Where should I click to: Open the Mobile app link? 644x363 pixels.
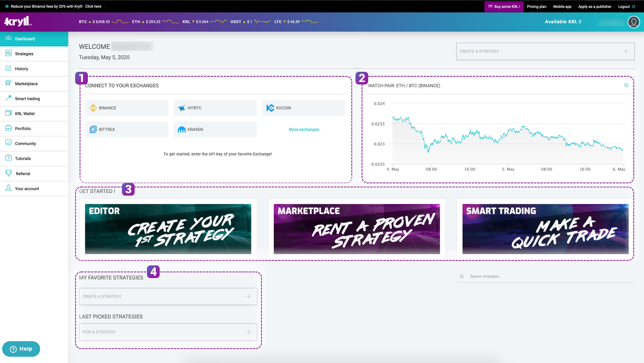coord(562,7)
